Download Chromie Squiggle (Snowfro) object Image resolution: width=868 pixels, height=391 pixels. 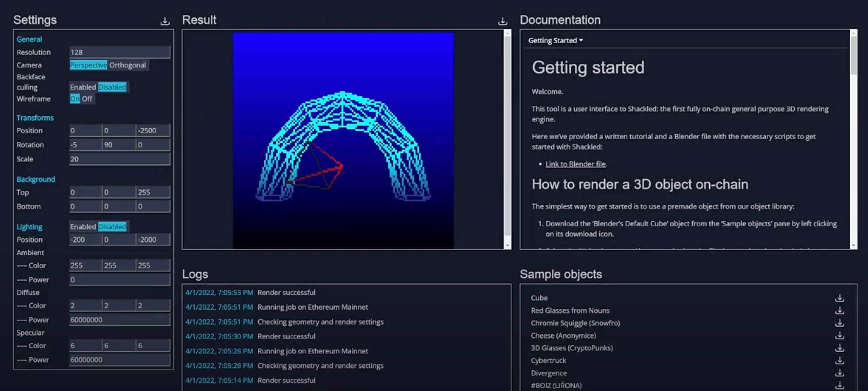[x=839, y=323]
